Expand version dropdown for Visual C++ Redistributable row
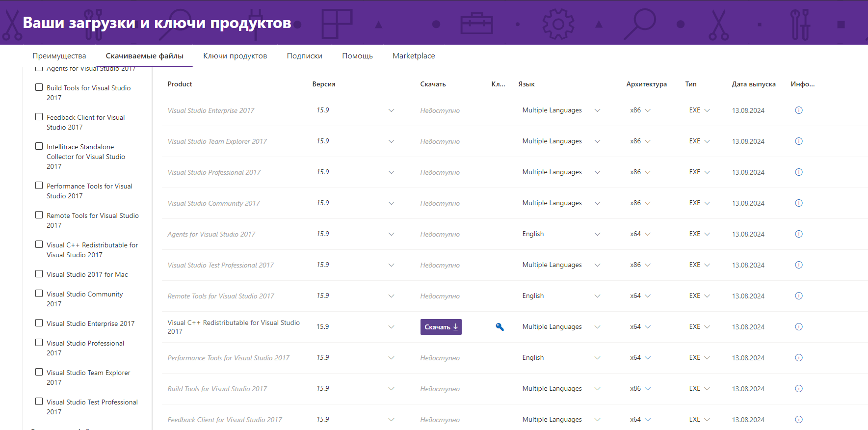 coord(391,327)
